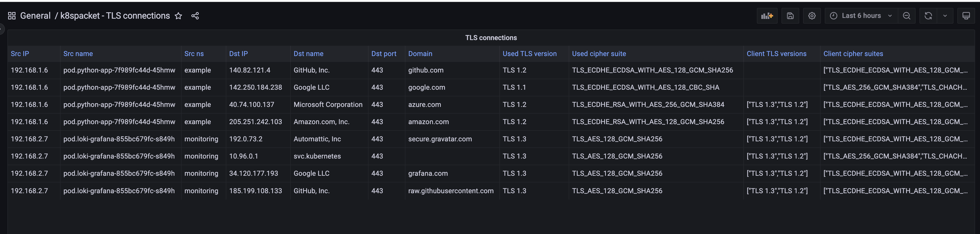Sort by Dst IP column

(x=238, y=54)
